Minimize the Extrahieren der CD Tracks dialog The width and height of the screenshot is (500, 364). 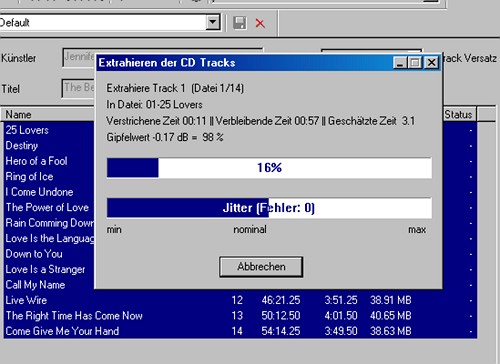tap(400, 63)
